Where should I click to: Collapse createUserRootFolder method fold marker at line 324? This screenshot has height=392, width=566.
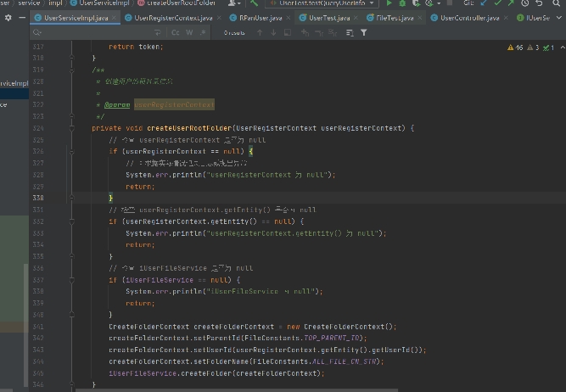(x=71, y=128)
